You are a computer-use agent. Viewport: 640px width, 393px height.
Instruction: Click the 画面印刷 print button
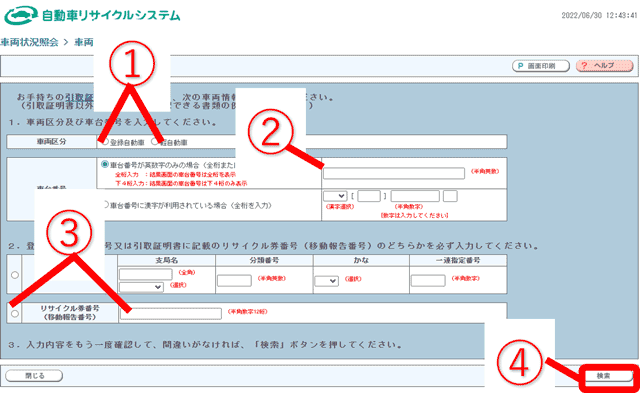point(541,66)
